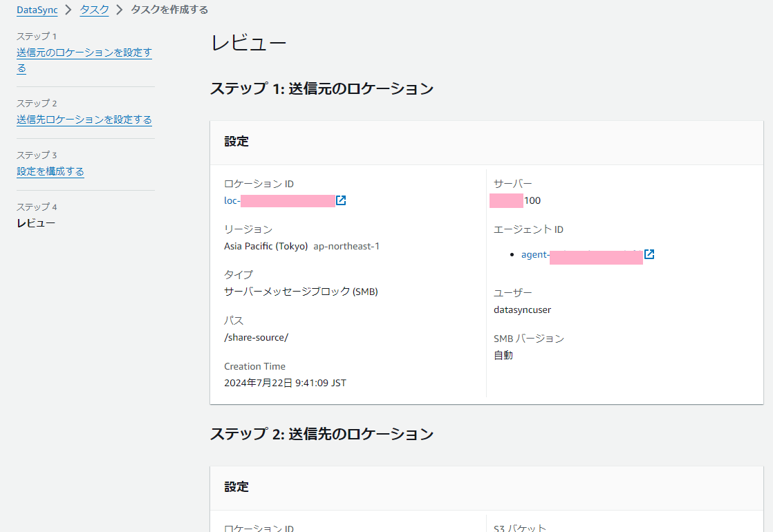Click external link icon beside location ID

[x=341, y=200]
